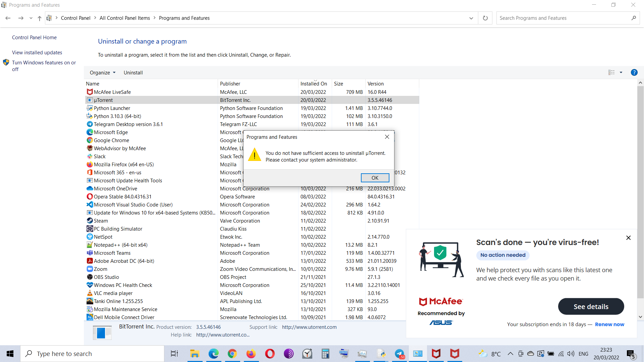
Task: Select Opera Stable icon in list
Action: pos(90,196)
